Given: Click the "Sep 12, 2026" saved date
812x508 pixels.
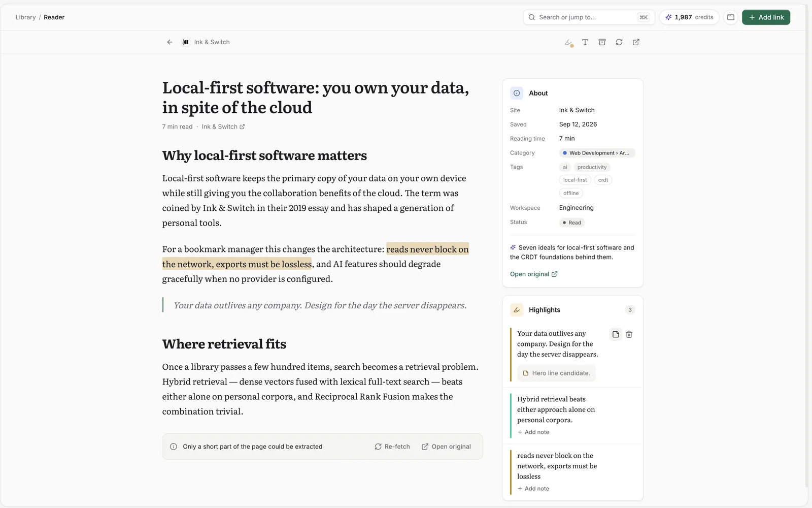Looking at the screenshot, I should [578, 124].
